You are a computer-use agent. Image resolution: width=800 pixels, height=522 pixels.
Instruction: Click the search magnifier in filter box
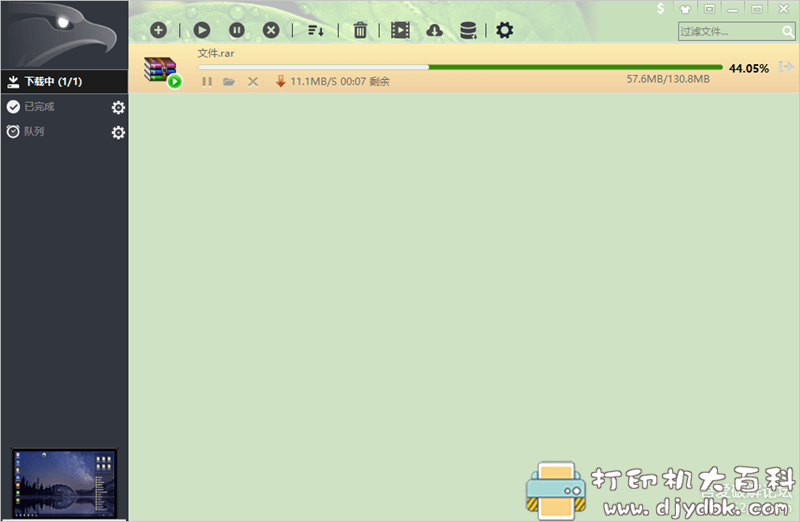(x=788, y=32)
